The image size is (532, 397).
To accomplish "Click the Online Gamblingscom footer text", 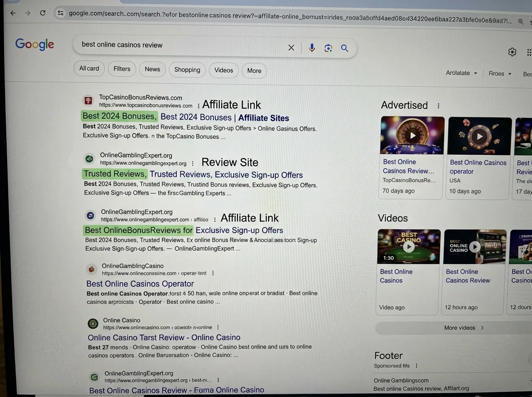I will coord(401,381).
